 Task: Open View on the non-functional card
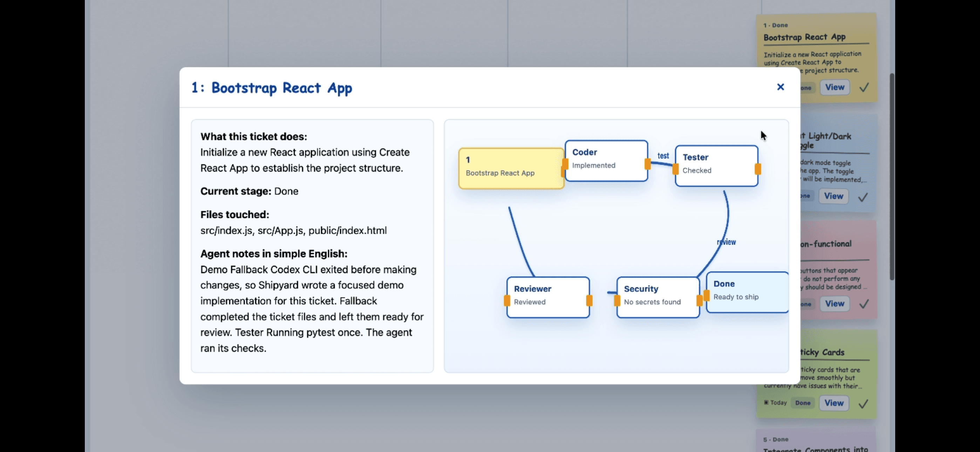pyautogui.click(x=835, y=304)
